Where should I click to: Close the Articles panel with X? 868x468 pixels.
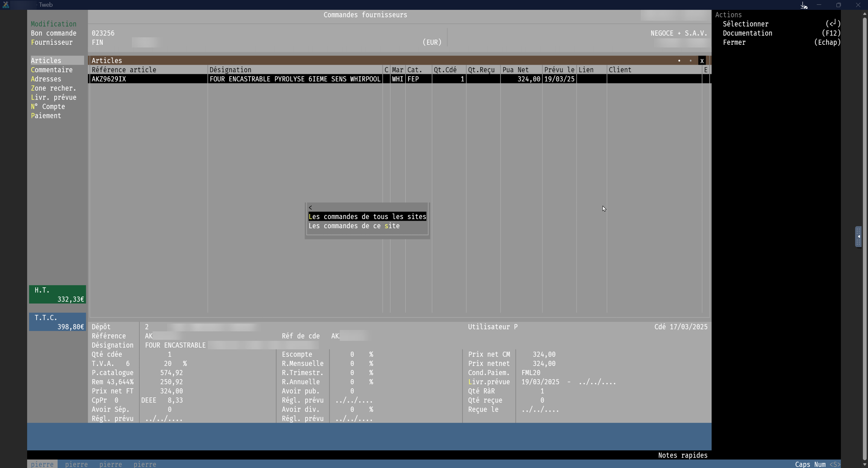point(702,61)
